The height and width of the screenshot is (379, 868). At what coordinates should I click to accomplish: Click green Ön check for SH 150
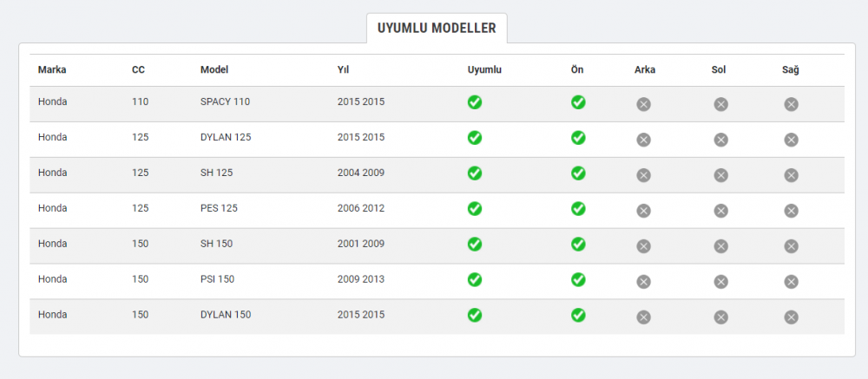578,244
